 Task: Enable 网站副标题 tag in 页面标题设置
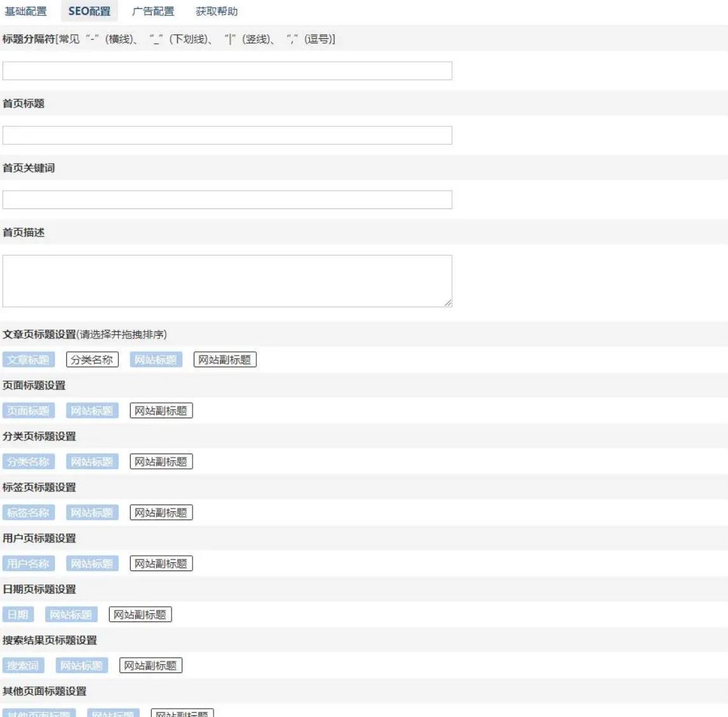click(x=161, y=410)
